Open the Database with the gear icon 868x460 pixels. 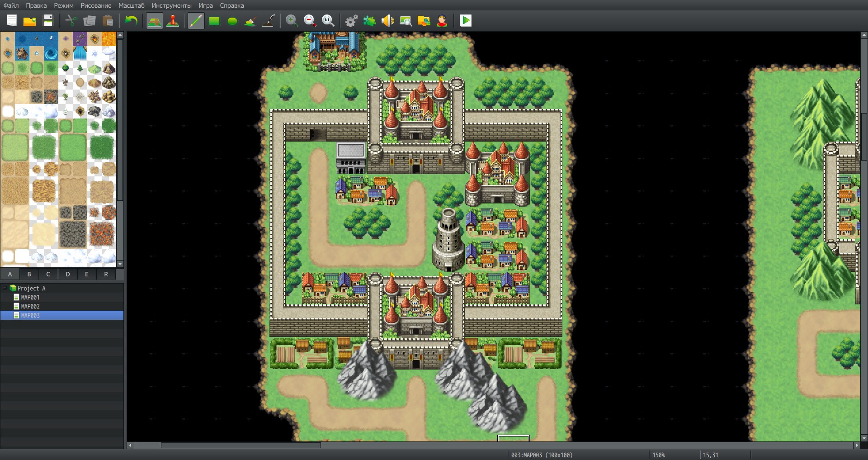[351, 21]
